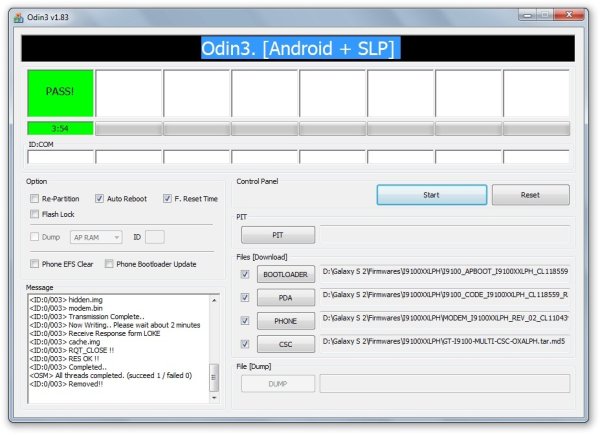Select the 'RQT_CLOSE !!' log line
The width and height of the screenshot is (600, 435).
click(x=72, y=350)
